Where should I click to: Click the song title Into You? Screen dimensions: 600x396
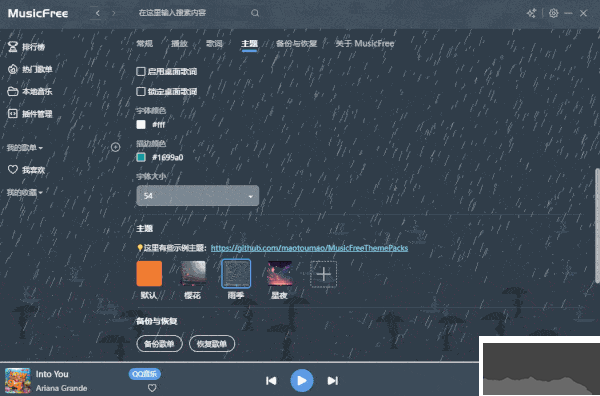tap(52, 374)
